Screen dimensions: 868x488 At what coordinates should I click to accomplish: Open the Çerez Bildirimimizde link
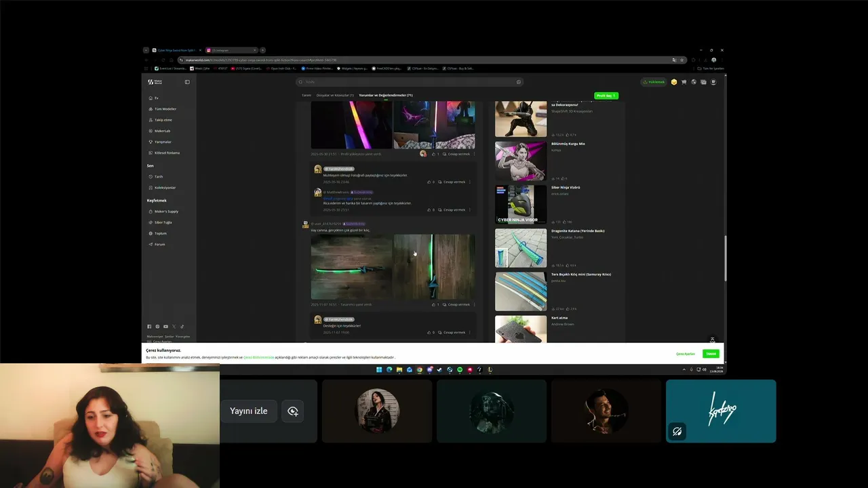[x=259, y=357]
